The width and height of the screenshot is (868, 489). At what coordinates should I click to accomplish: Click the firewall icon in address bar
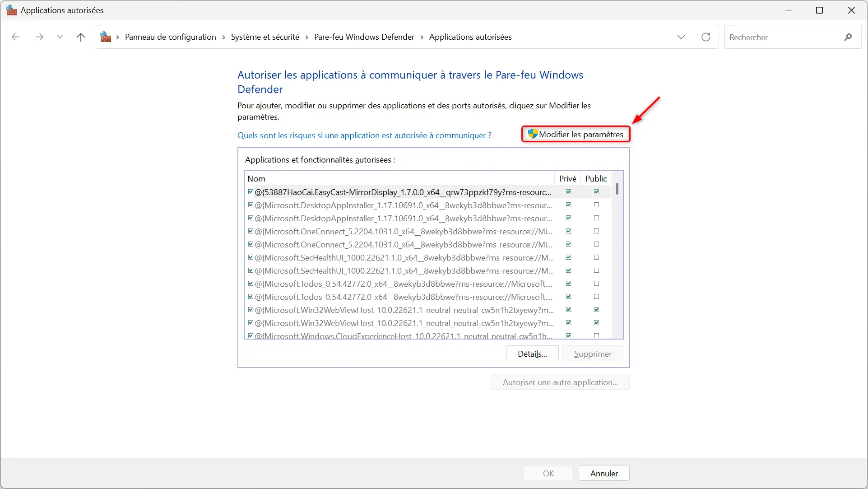click(x=106, y=37)
